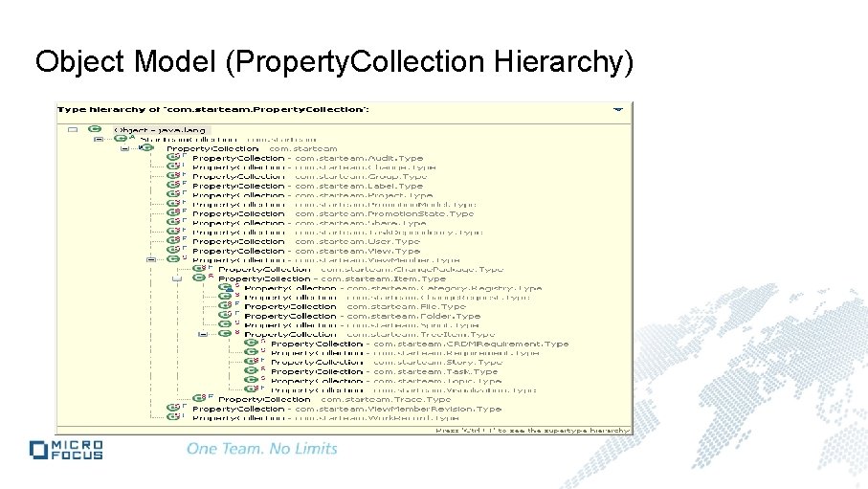Click the class icon for com.starteam.ChangePackage.Type
Screen dimensions: 868x489
(199, 269)
